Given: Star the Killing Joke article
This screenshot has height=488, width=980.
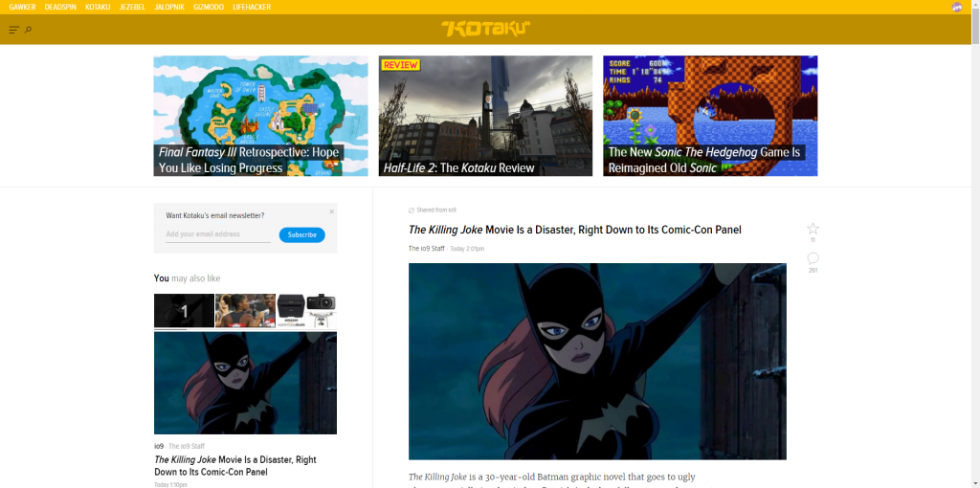Looking at the screenshot, I should [x=813, y=229].
